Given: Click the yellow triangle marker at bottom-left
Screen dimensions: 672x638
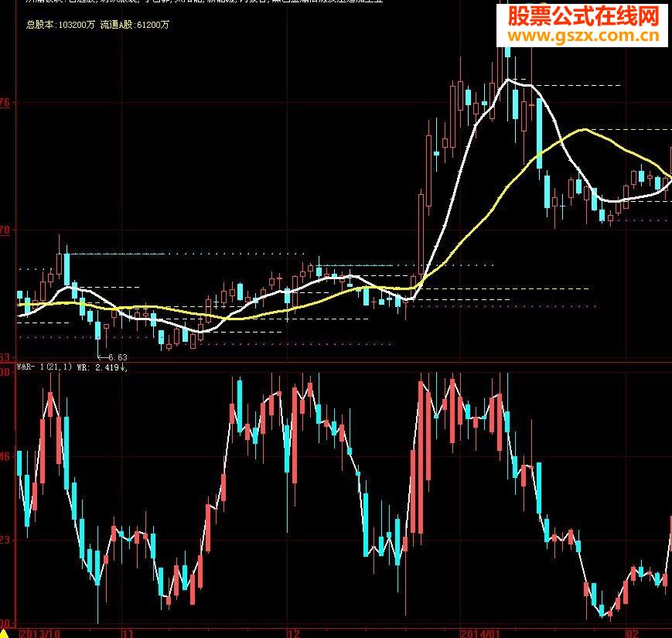Looking at the screenshot, I should 3,633.
